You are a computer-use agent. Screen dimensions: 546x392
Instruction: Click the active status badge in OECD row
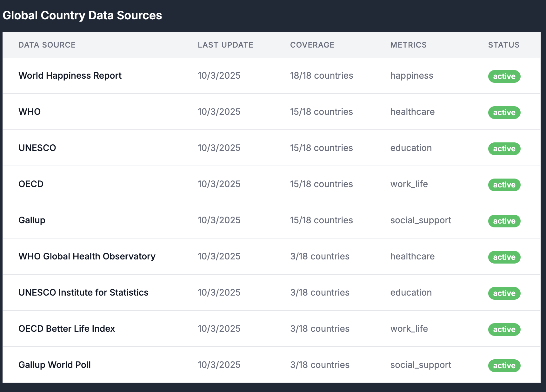pyautogui.click(x=504, y=185)
